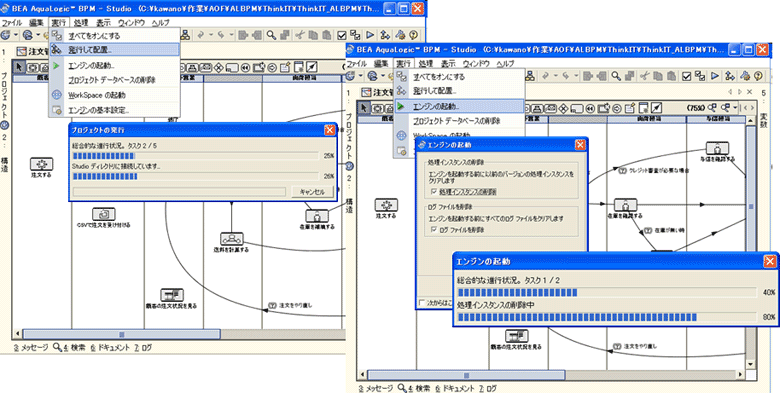Click CSVで注文を受け付ける activity in left window

coord(103,217)
